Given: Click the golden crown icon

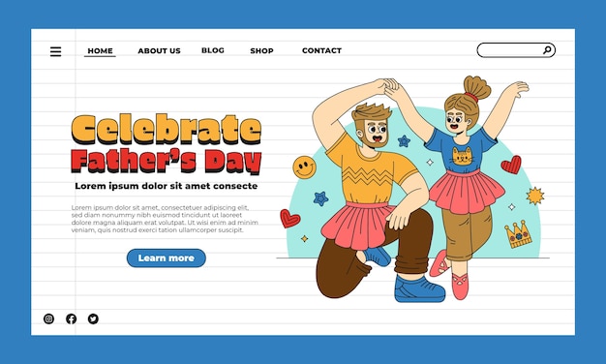Looking at the screenshot, I should [518, 234].
